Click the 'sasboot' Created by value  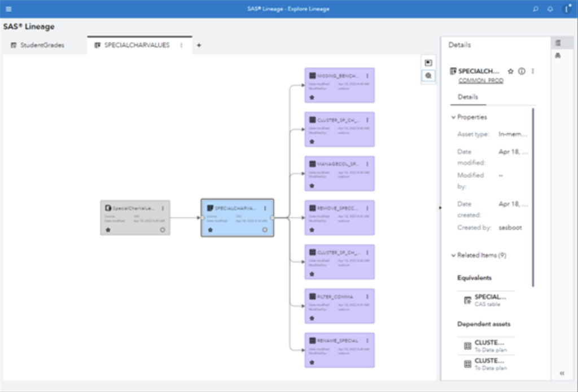(510, 228)
